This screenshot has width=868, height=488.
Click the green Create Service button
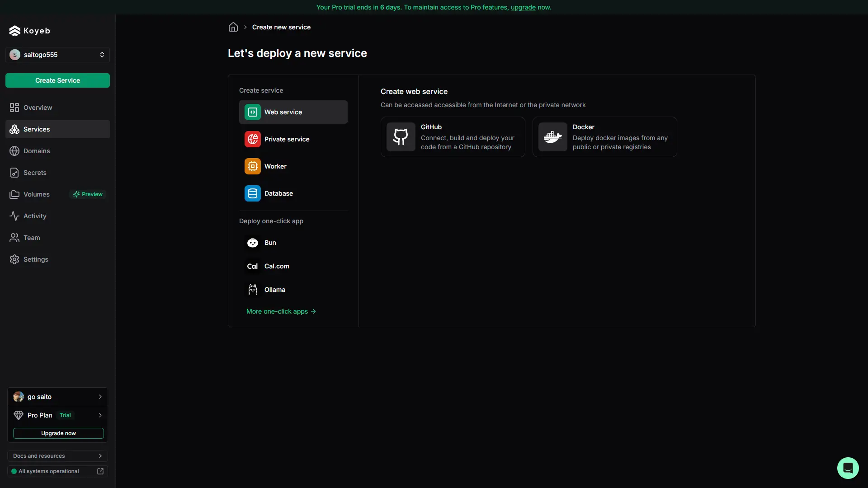[x=57, y=80]
